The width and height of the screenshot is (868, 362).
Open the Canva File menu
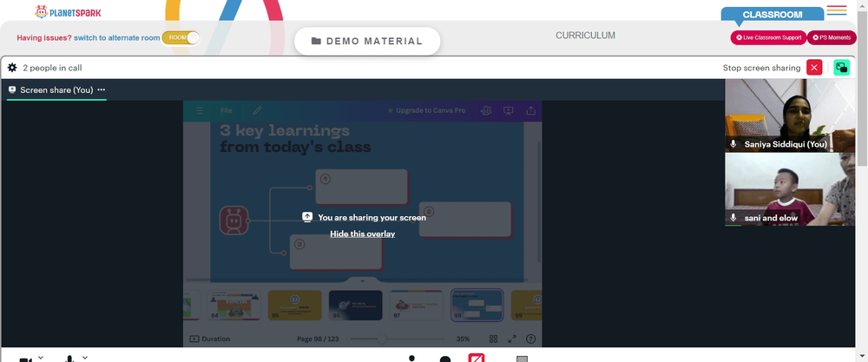(226, 111)
